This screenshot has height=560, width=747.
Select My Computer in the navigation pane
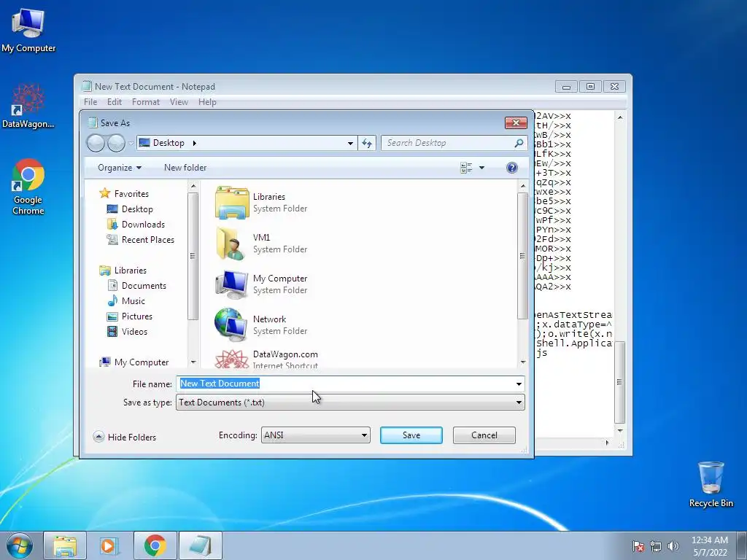pos(134,362)
